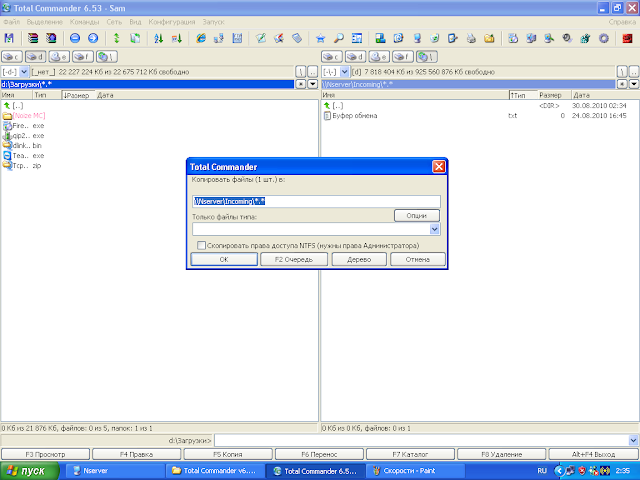This screenshot has width=640, height=480.
Task: Open the Сеть menu
Action: pos(114,22)
